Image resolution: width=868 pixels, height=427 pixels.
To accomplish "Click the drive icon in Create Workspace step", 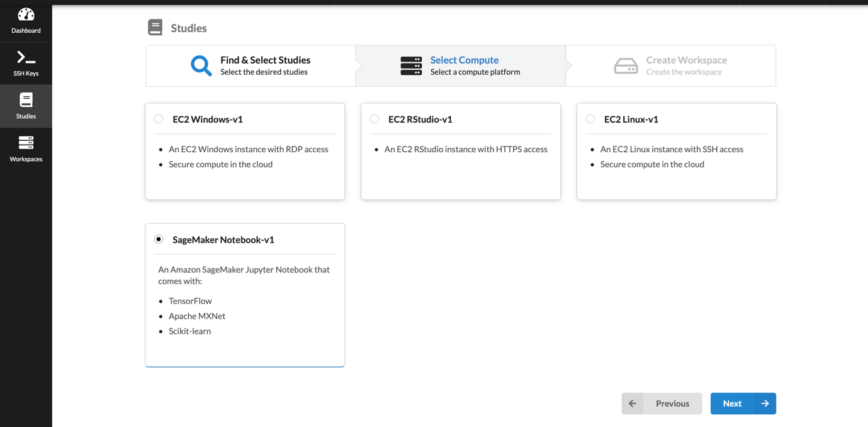I will [626, 65].
